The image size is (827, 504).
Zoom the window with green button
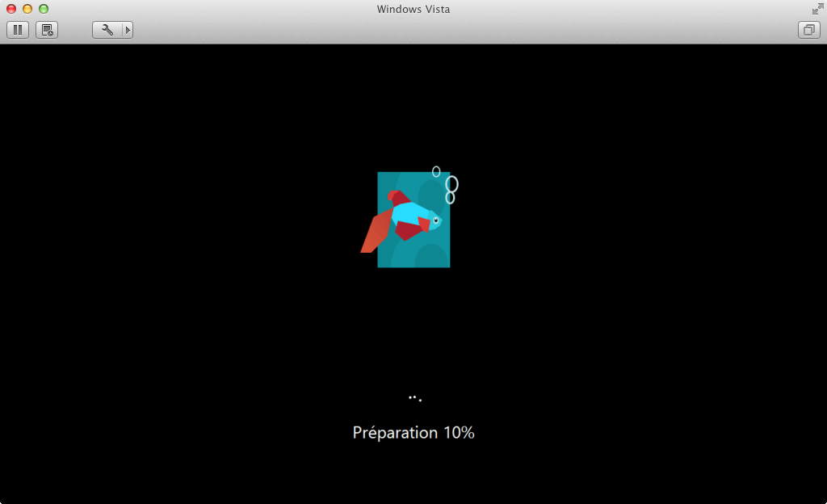pyautogui.click(x=44, y=9)
